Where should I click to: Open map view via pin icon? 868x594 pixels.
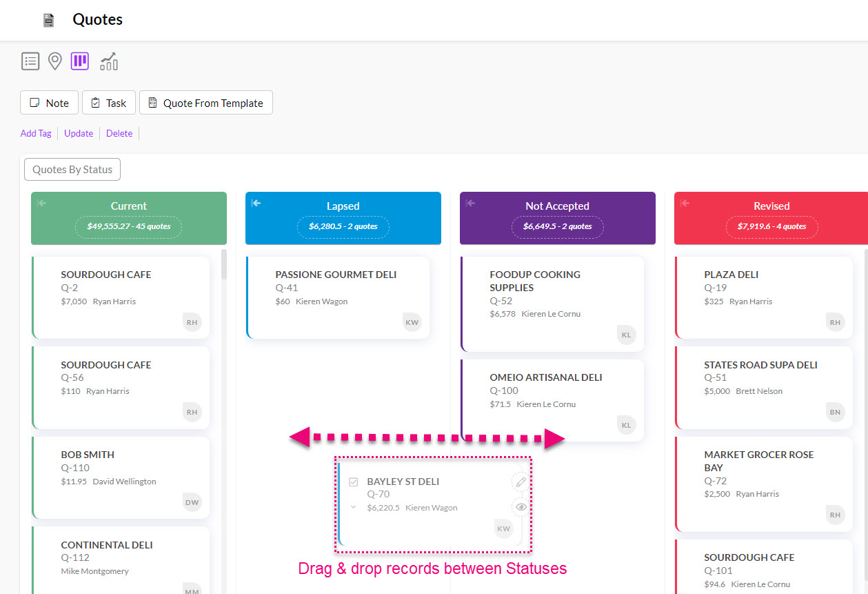click(x=55, y=61)
